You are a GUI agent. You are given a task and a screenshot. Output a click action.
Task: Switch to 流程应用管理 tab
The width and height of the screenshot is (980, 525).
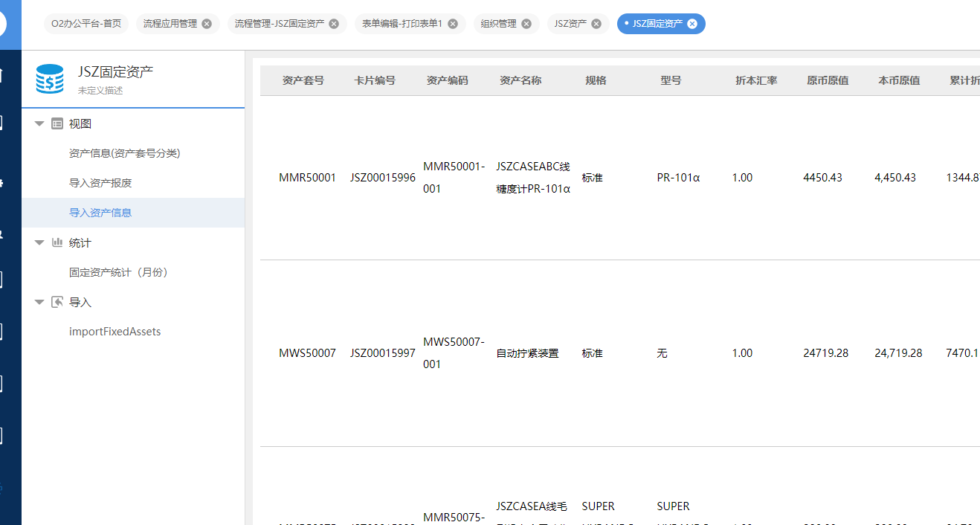(170, 24)
